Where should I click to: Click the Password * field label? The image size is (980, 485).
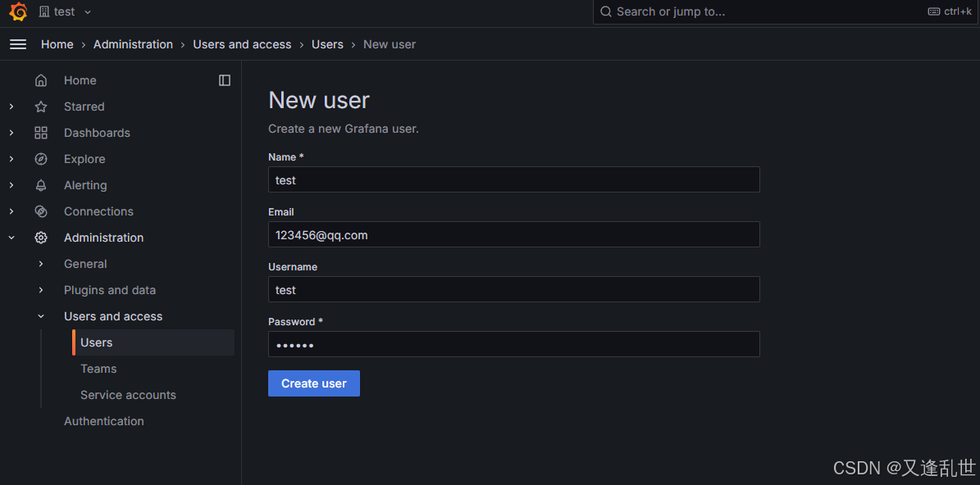(x=295, y=321)
